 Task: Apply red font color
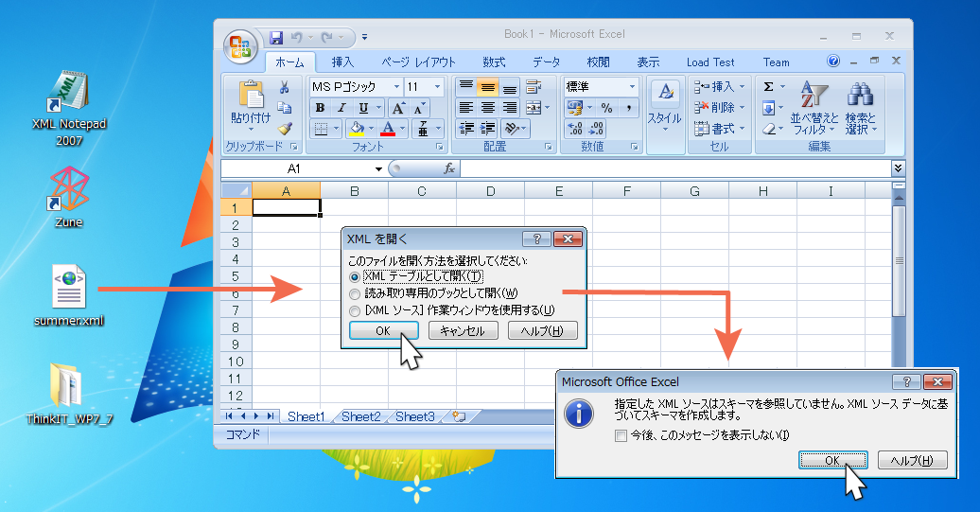click(x=388, y=129)
